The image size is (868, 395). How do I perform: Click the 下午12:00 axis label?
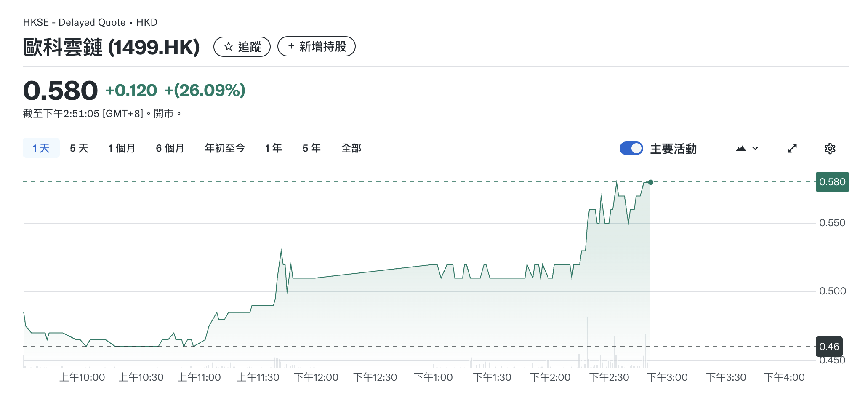click(x=316, y=377)
